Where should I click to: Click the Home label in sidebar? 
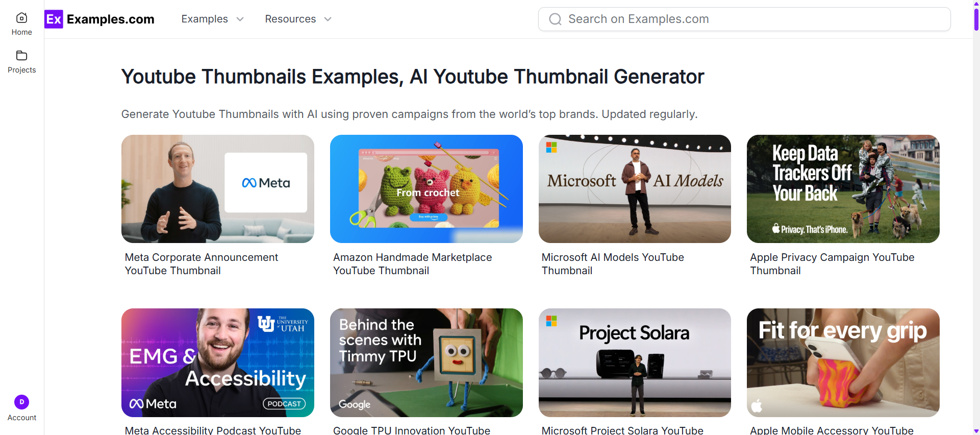pos(21,32)
